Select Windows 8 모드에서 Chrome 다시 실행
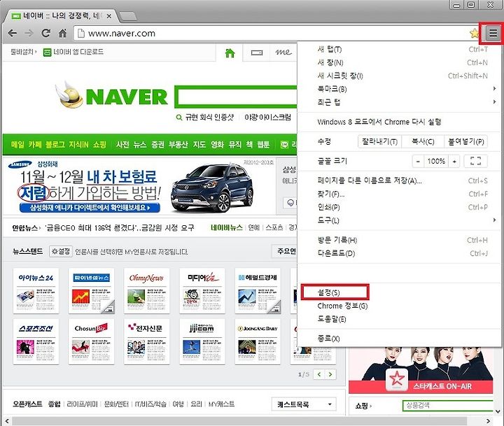Screen dimensions: 504x426 (398, 122)
